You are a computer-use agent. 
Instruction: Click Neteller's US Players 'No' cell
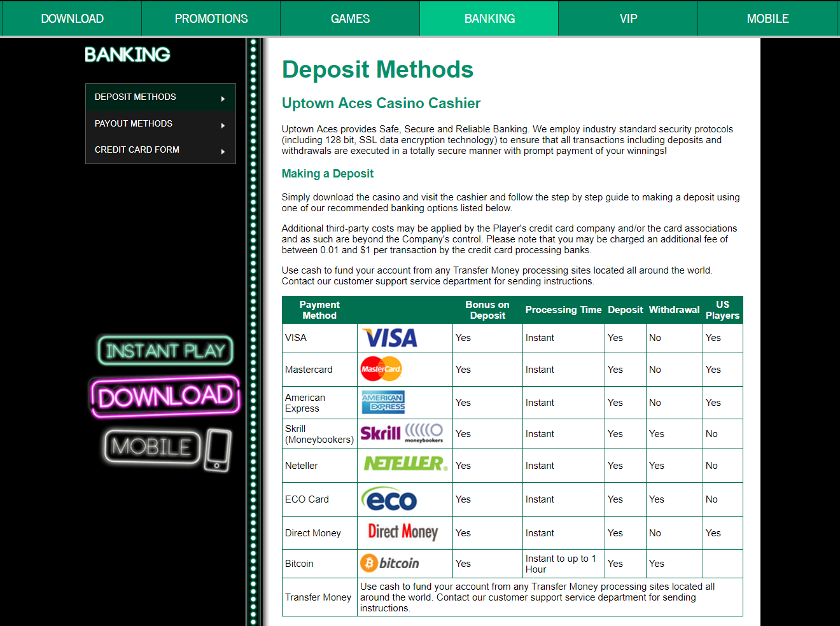pyautogui.click(x=722, y=466)
